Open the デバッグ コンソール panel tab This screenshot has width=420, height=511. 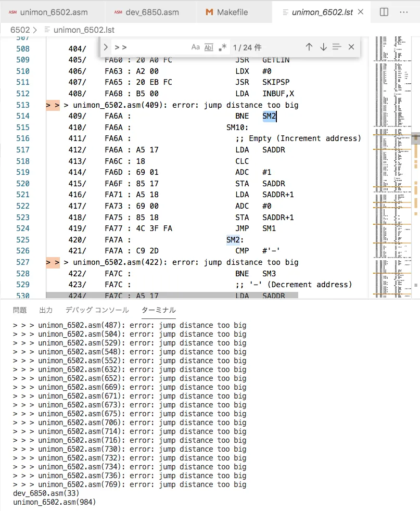97,310
